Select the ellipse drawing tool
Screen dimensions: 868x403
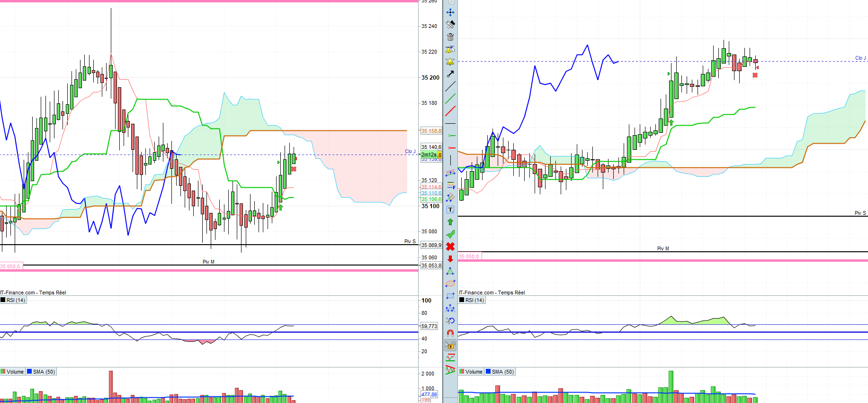pos(450,284)
